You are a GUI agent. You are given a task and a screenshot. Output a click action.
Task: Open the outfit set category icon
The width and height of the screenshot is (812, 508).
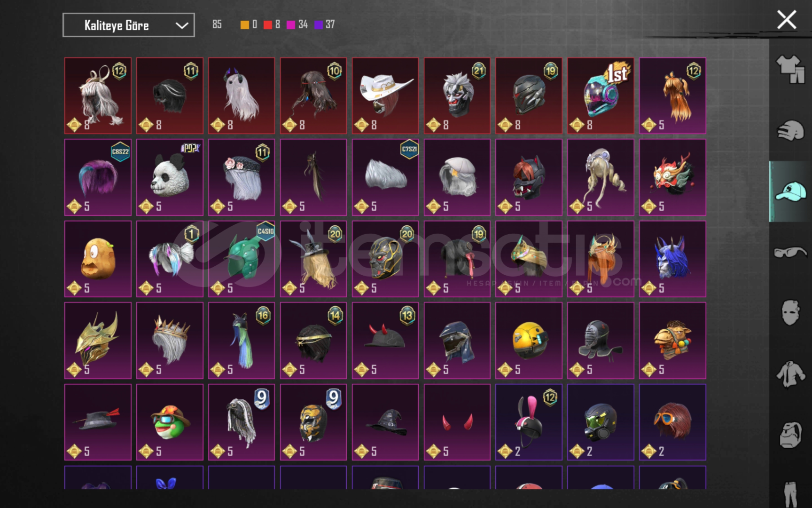[790, 69]
